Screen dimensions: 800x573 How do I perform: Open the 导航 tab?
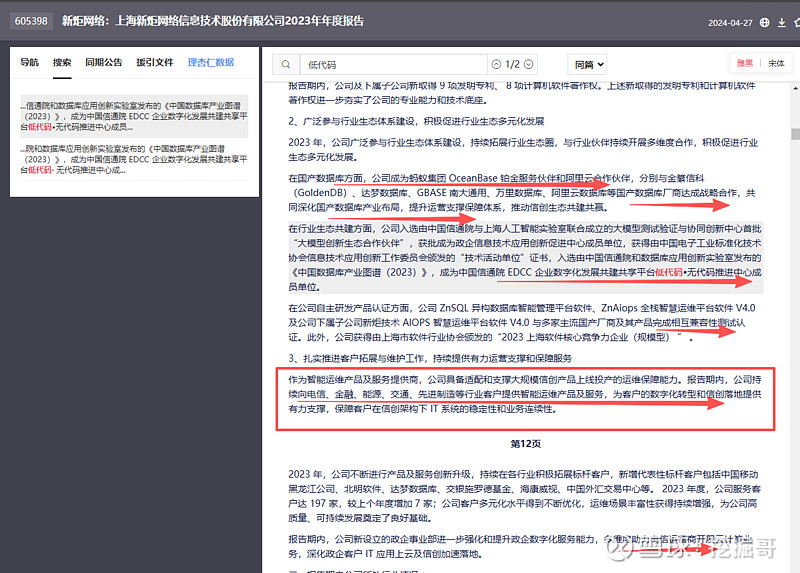point(30,62)
